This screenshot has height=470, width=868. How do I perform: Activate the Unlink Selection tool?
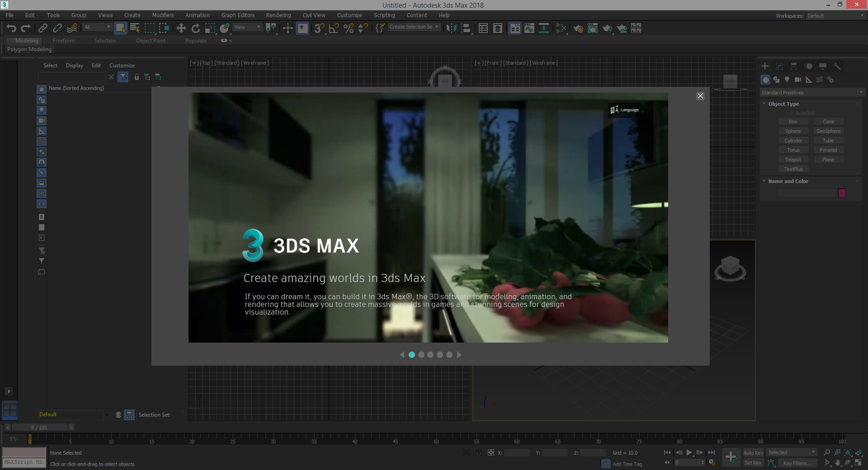(57, 28)
